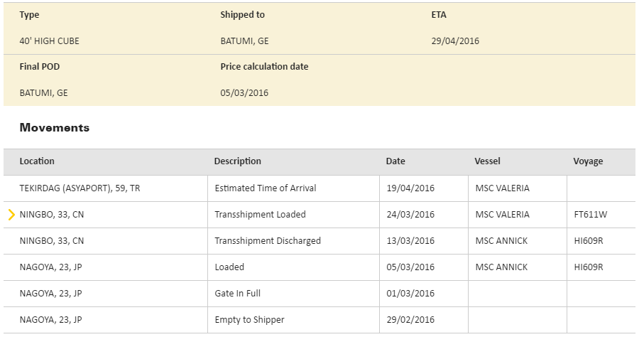
Task: Click voyage number FT611W
Action: 590,215
